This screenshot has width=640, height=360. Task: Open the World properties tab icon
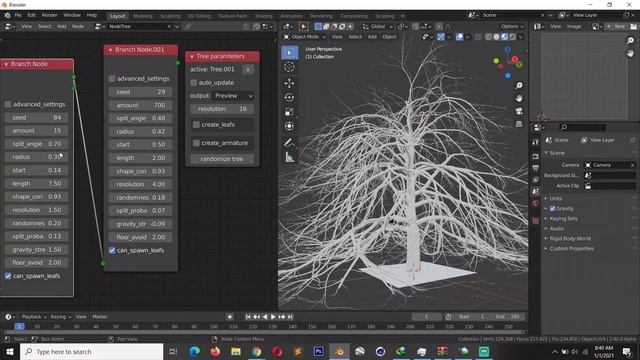536,203
